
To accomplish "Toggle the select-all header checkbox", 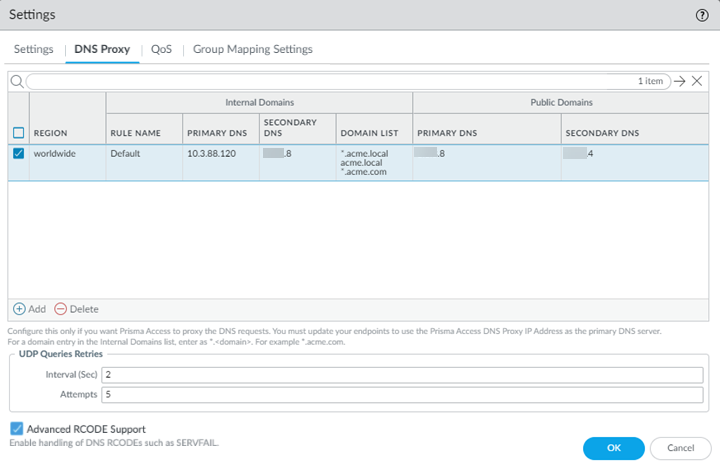I will tap(18, 133).
